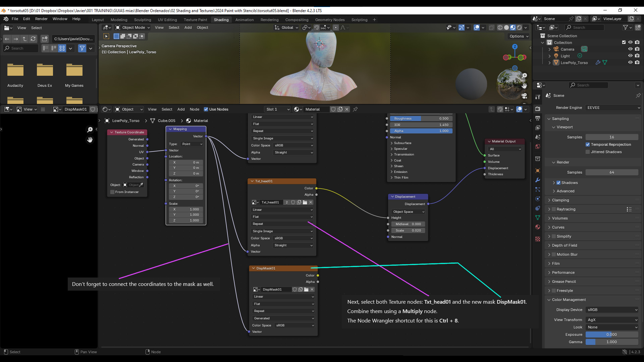Toggle X-Ray in the 3D viewport
The width and height of the screenshot is (644, 362).
tap(491, 27)
